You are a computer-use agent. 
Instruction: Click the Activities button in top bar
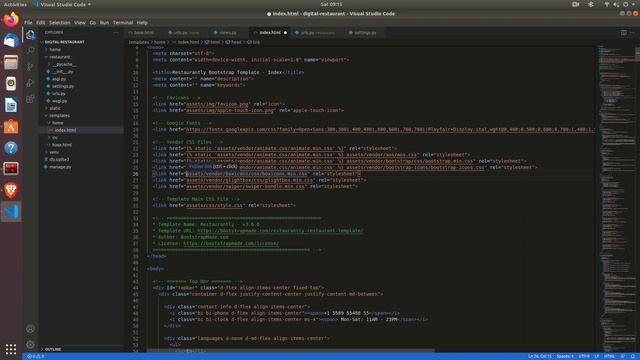(15, 4)
